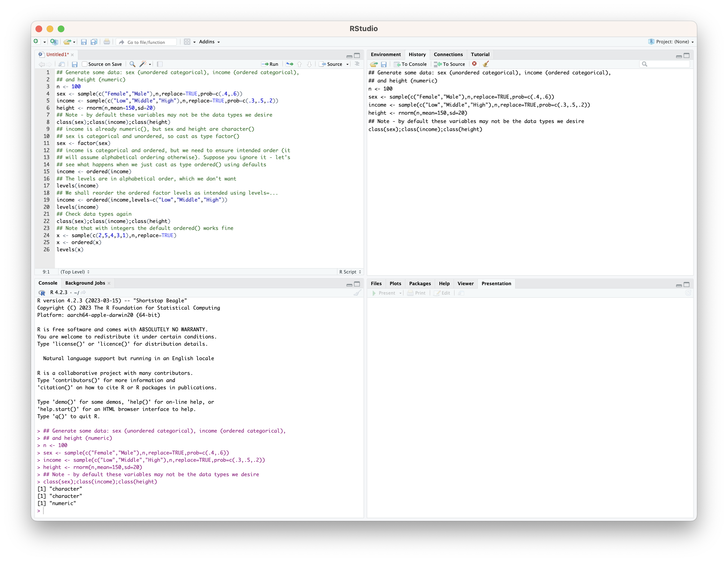Click the Untitled1 script tab label
Screen dimensions: 728x562
58,54
